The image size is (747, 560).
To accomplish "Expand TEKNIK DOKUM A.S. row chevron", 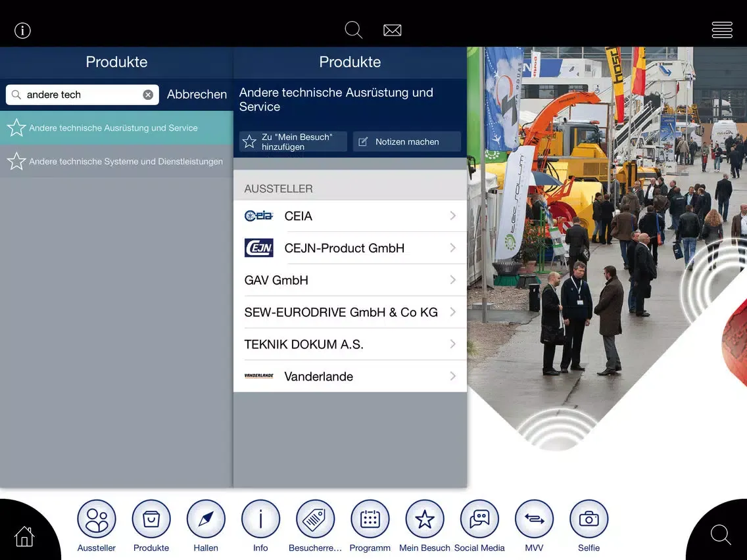I will pos(452,344).
